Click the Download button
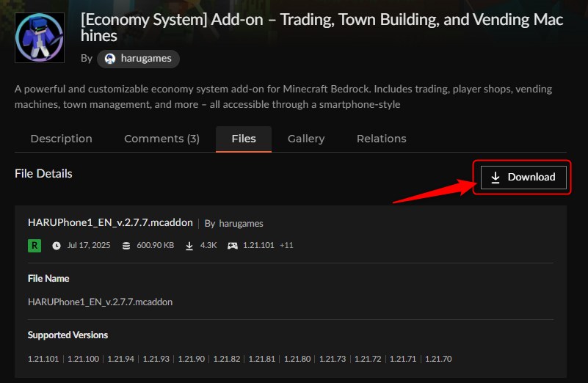 [523, 178]
